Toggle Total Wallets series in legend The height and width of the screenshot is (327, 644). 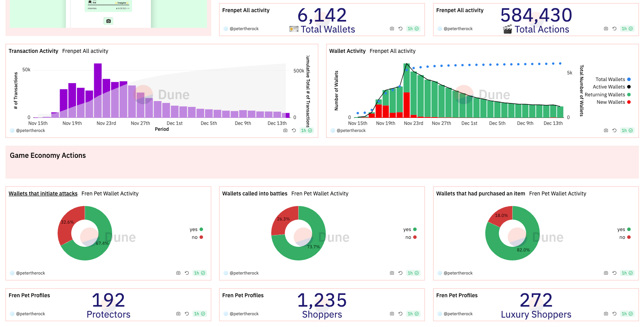coord(613,79)
